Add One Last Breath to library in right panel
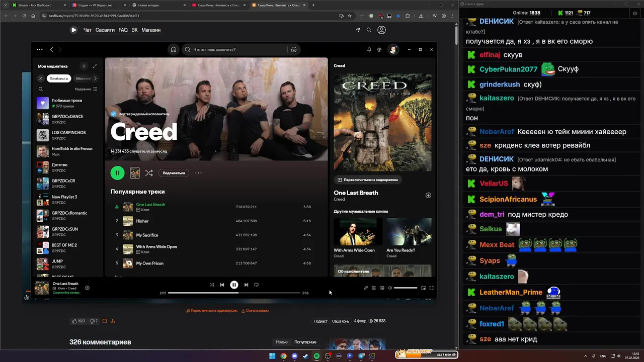Viewport: 644px width, 362px height. [428, 195]
